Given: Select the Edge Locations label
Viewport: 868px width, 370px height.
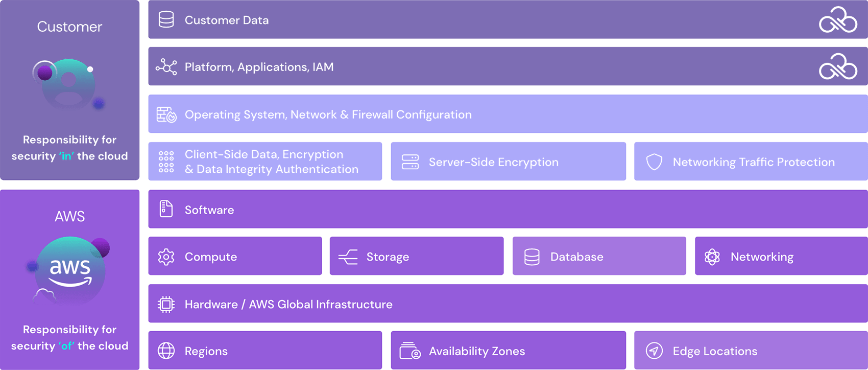Looking at the screenshot, I should click(x=715, y=351).
